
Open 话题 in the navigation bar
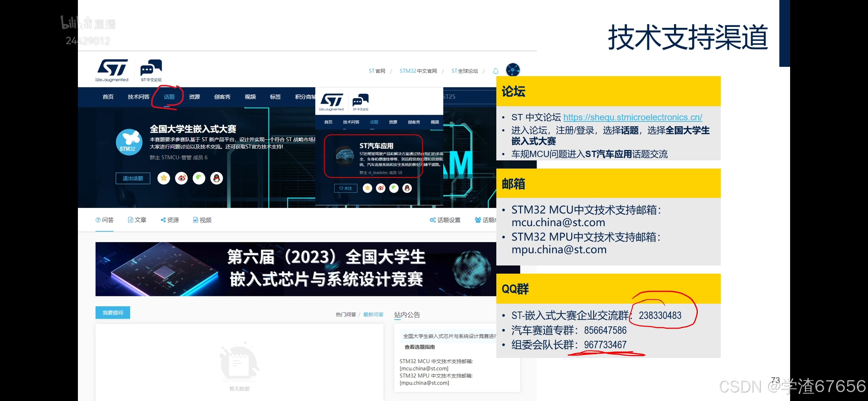[x=169, y=97]
